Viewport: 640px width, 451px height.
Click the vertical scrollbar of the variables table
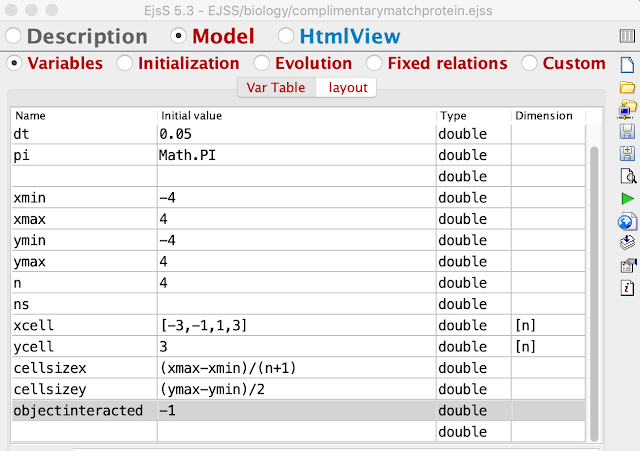tap(594, 293)
